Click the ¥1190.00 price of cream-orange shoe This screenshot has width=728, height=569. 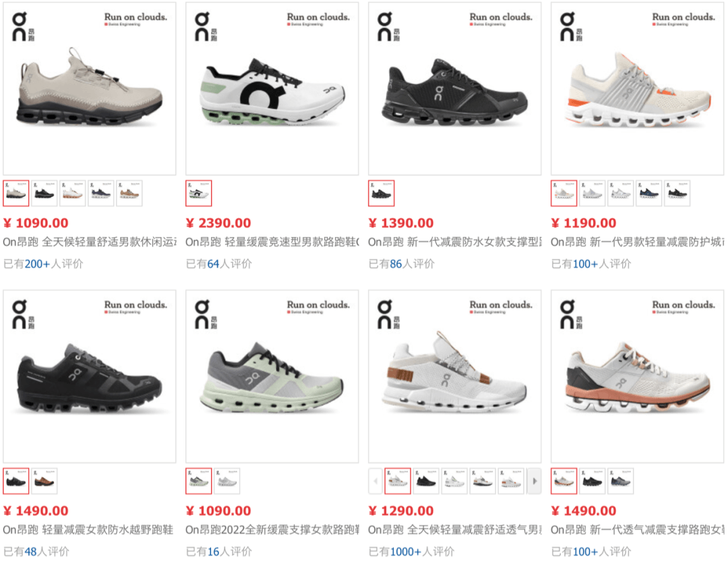pyautogui.click(x=584, y=223)
